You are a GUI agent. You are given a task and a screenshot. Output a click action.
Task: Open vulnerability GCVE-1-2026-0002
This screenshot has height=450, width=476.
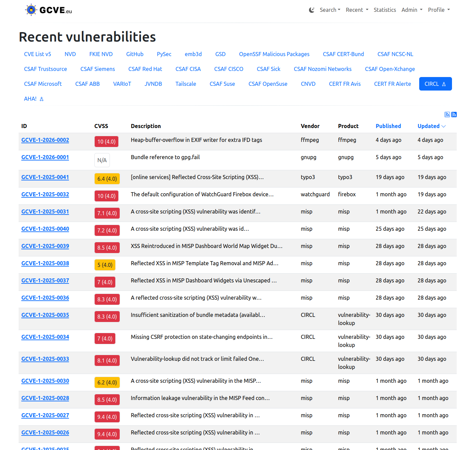coord(45,140)
